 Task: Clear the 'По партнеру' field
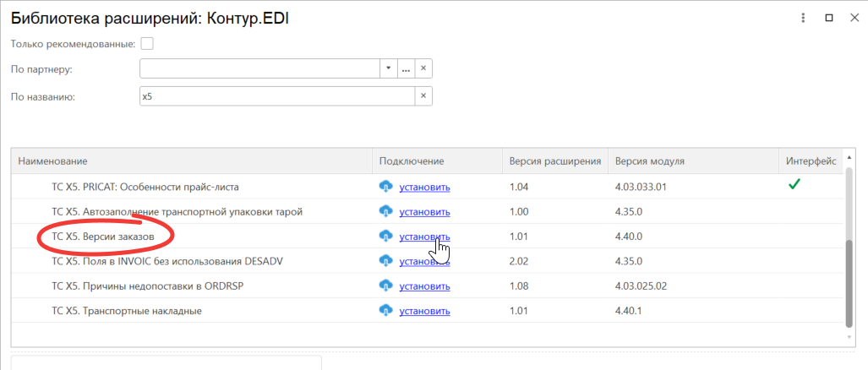point(423,68)
